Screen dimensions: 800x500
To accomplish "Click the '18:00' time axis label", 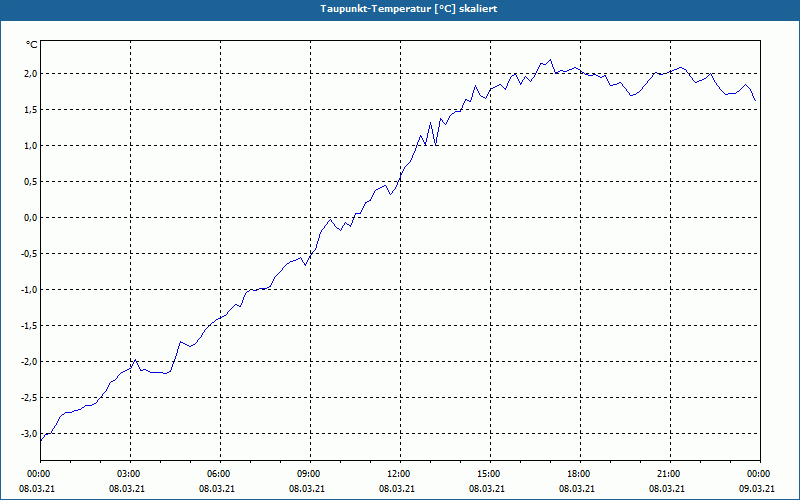I will point(581,474).
